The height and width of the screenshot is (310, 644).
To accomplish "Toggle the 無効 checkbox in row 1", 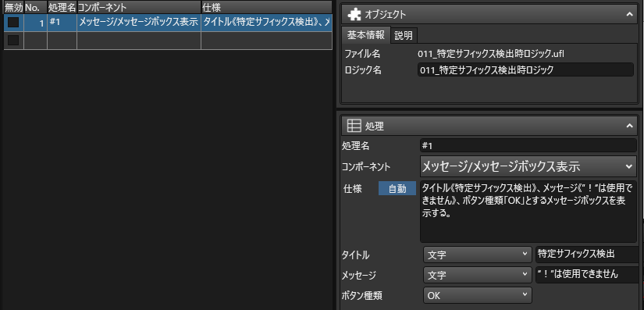I will point(13,22).
